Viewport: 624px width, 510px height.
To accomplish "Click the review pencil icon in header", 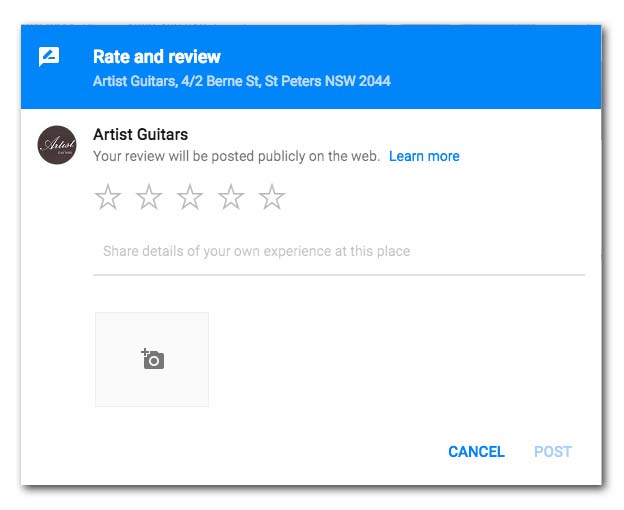I will coord(49,56).
